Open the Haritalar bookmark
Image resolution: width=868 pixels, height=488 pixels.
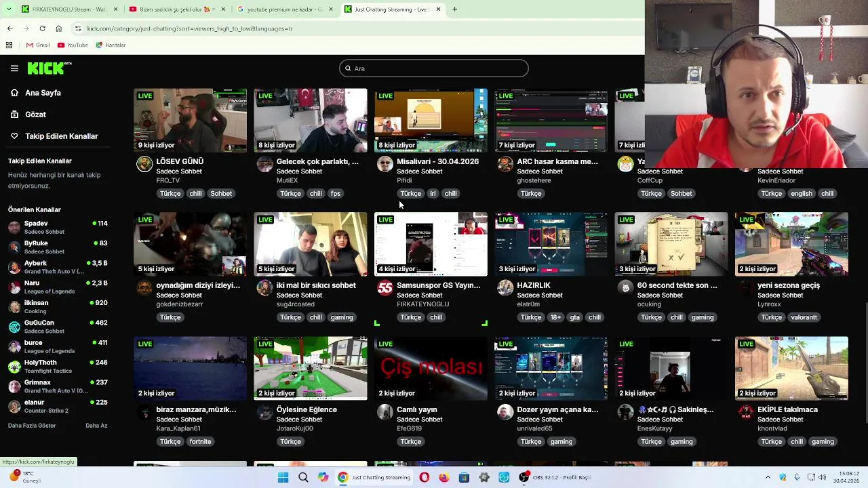click(111, 45)
